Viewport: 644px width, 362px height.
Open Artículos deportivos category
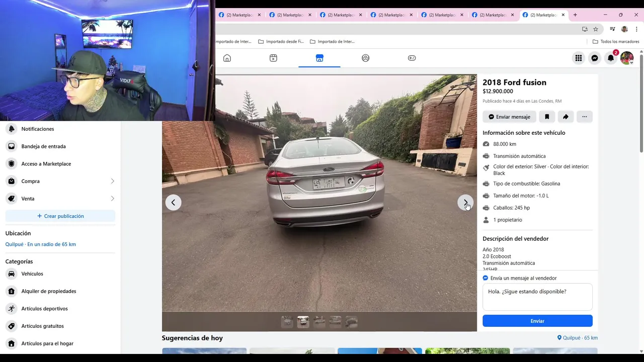(x=60, y=309)
